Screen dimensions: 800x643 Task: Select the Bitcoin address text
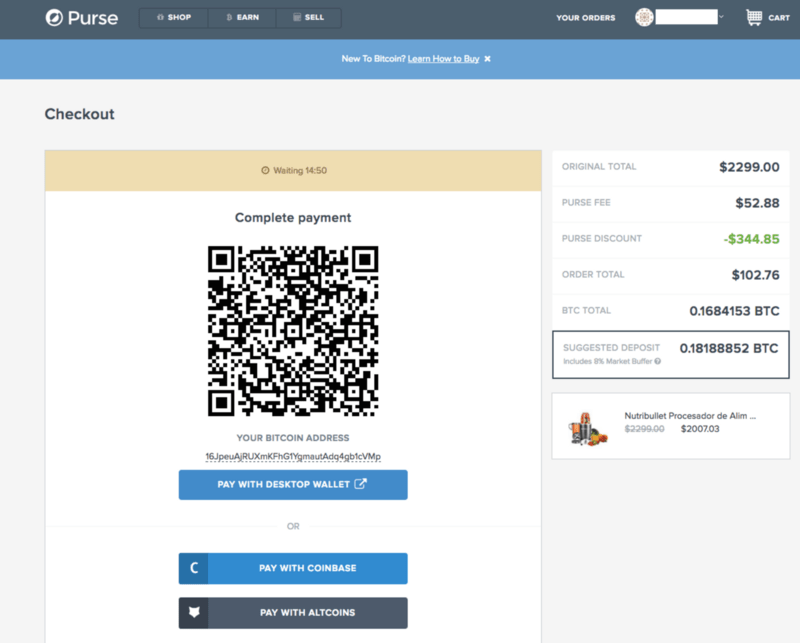[293, 456]
